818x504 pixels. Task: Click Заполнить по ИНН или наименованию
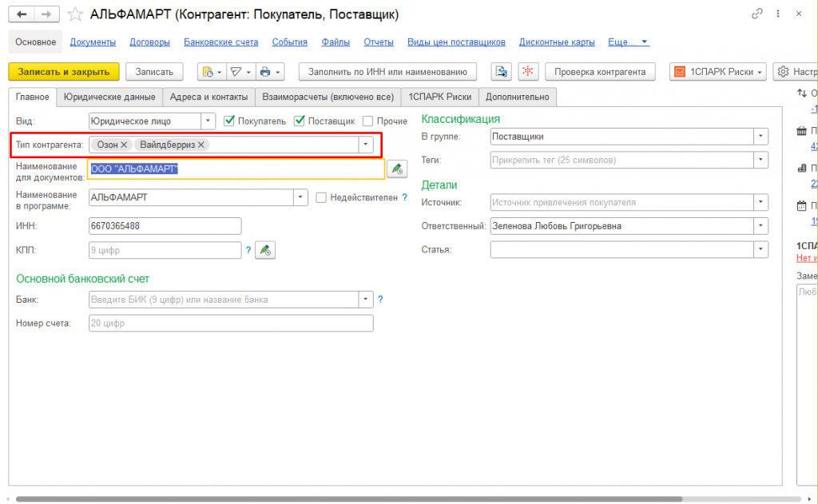(387, 72)
